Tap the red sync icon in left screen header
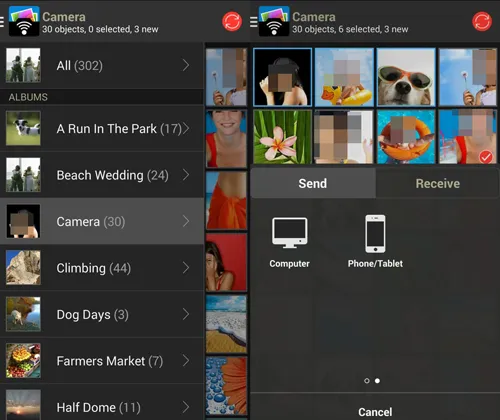Viewport: 500px width, 420px height. coord(232,22)
